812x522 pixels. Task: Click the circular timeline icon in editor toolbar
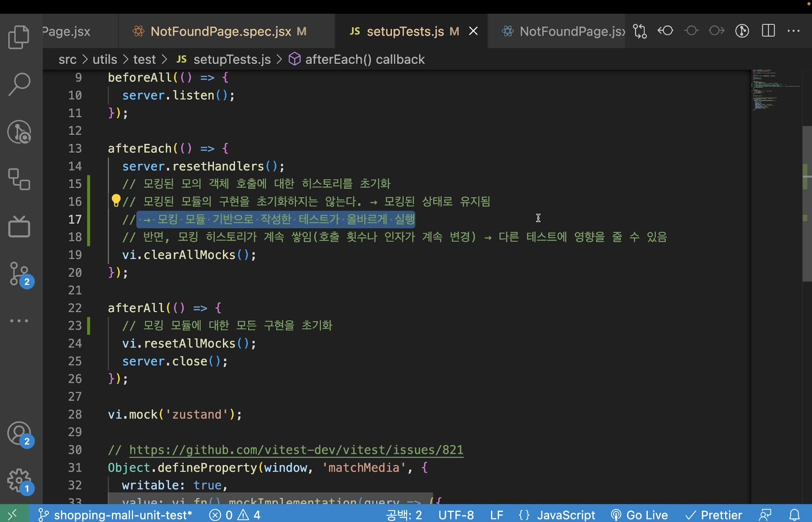pyautogui.click(x=742, y=31)
